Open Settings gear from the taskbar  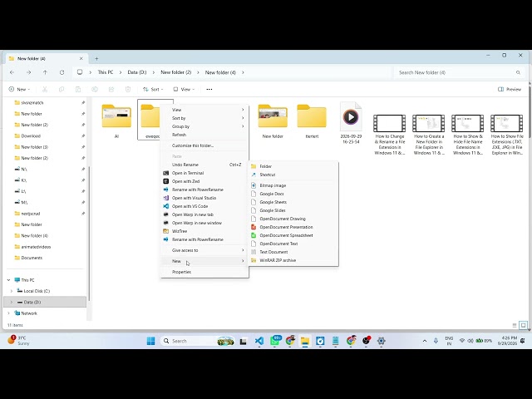tap(381, 341)
